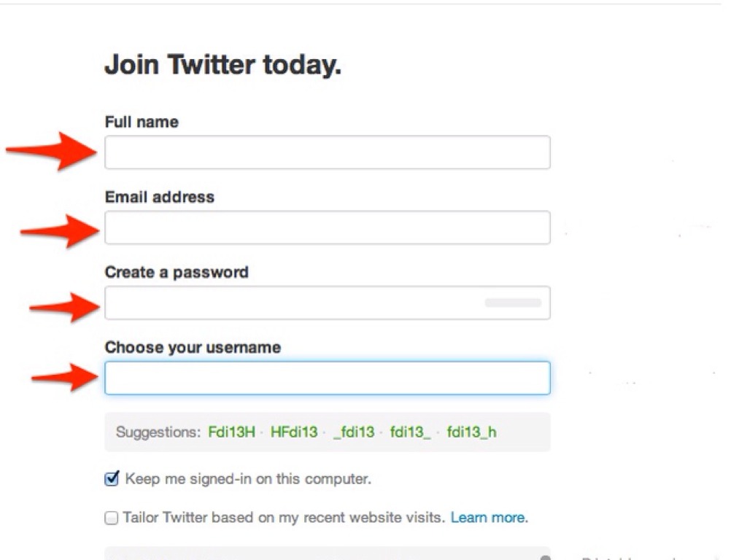Click the "Full name" label text
This screenshot has width=747, height=560.
pos(142,122)
